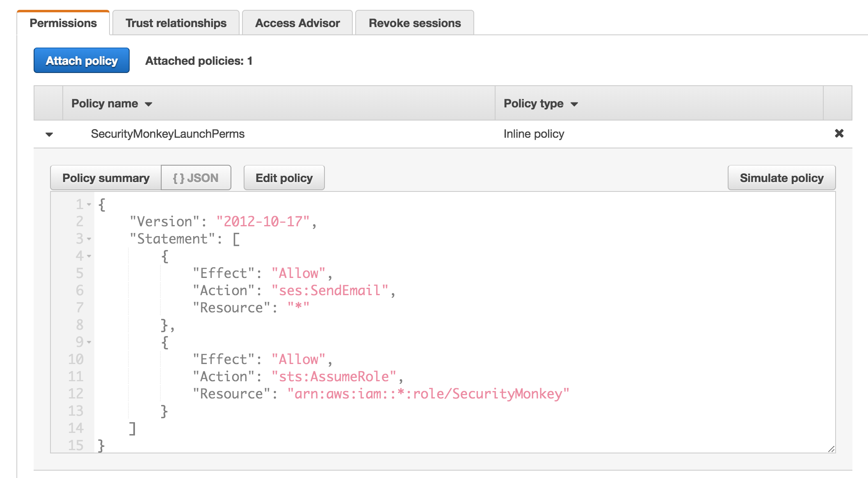
Task: Go to Revoke sessions tab
Action: point(415,23)
